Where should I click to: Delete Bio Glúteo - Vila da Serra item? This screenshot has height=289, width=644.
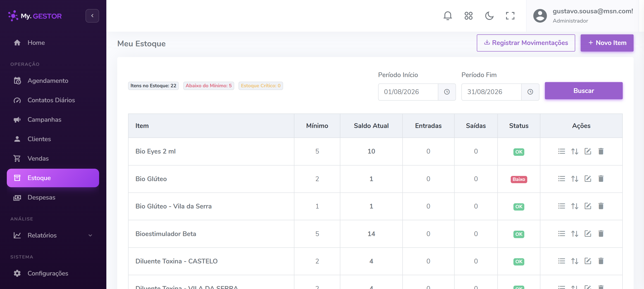601,206
